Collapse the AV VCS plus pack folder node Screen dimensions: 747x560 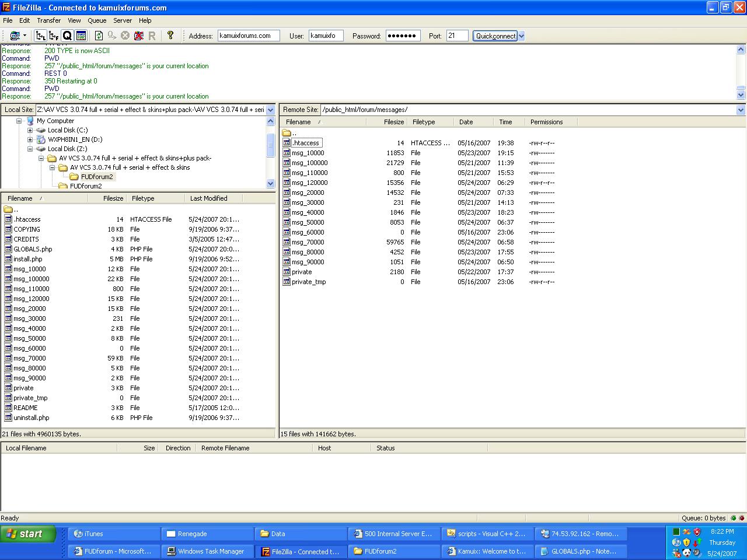coord(41,158)
